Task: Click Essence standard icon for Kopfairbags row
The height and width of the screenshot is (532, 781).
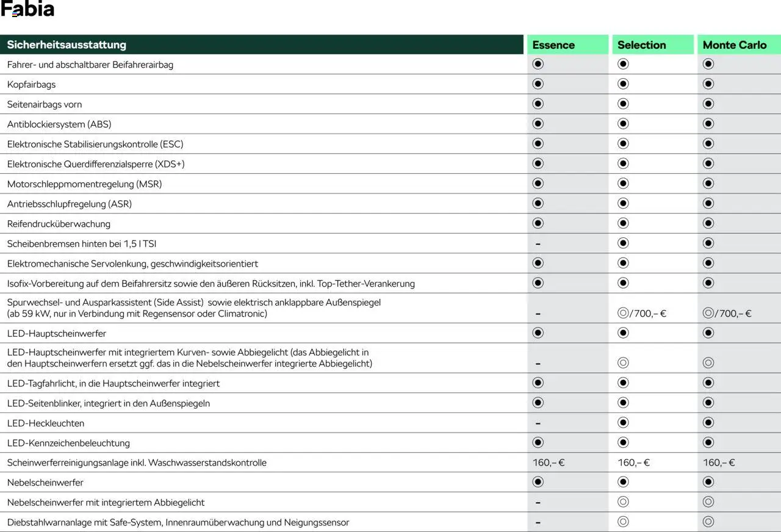Action: 538,84
